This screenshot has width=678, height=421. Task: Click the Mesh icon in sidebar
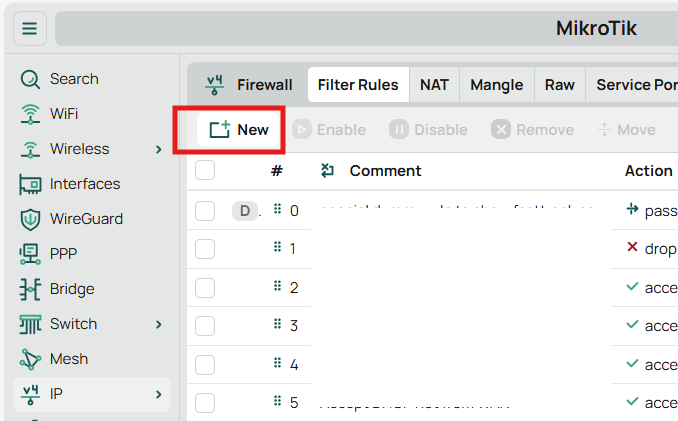coord(30,359)
